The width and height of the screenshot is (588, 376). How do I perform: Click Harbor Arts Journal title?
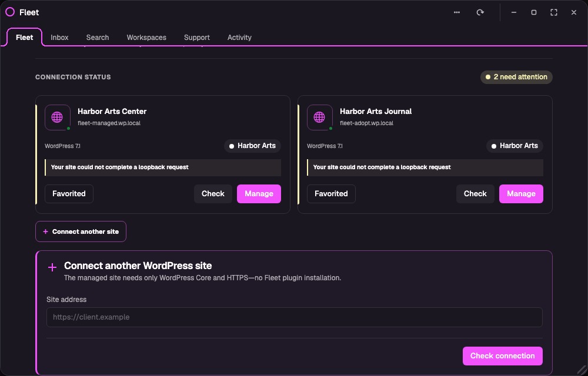coord(376,111)
